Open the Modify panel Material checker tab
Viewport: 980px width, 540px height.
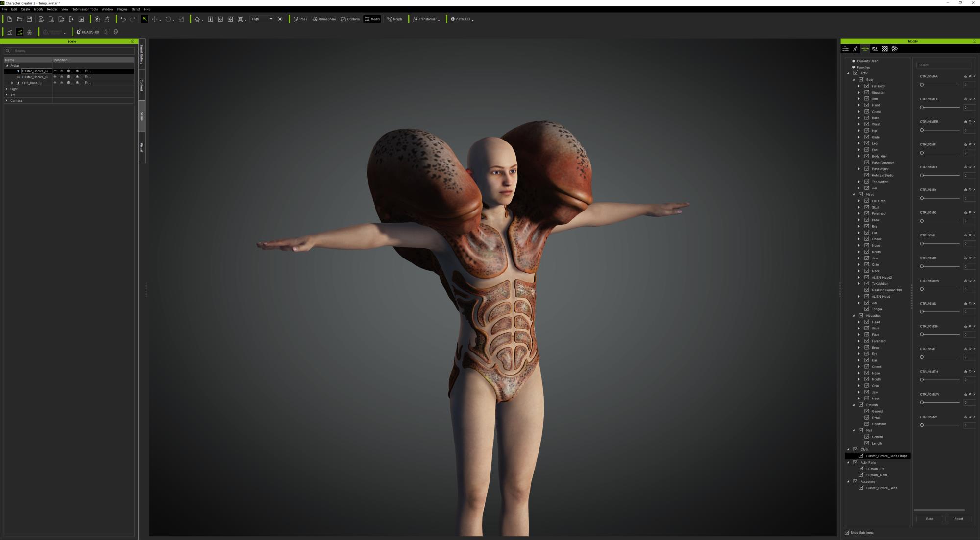coord(884,49)
